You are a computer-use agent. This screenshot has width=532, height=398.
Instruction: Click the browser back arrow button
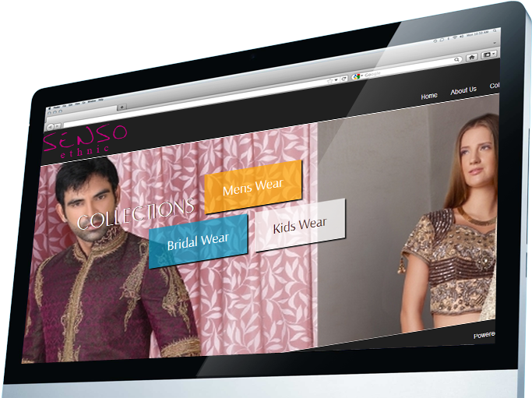(x=50, y=125)
